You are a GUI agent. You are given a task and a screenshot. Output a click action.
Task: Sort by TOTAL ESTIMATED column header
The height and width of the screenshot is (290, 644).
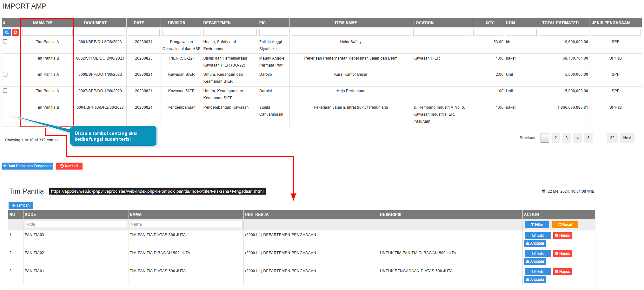(x=560, y=23)
